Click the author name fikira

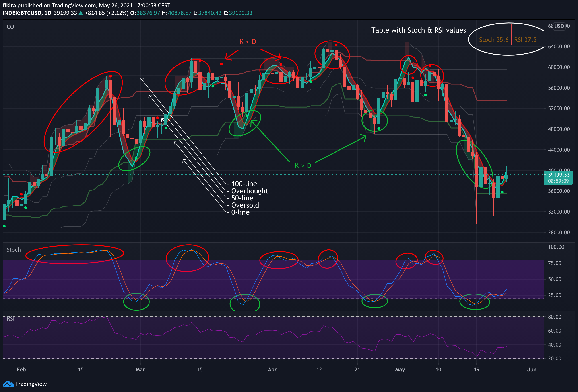9,6
